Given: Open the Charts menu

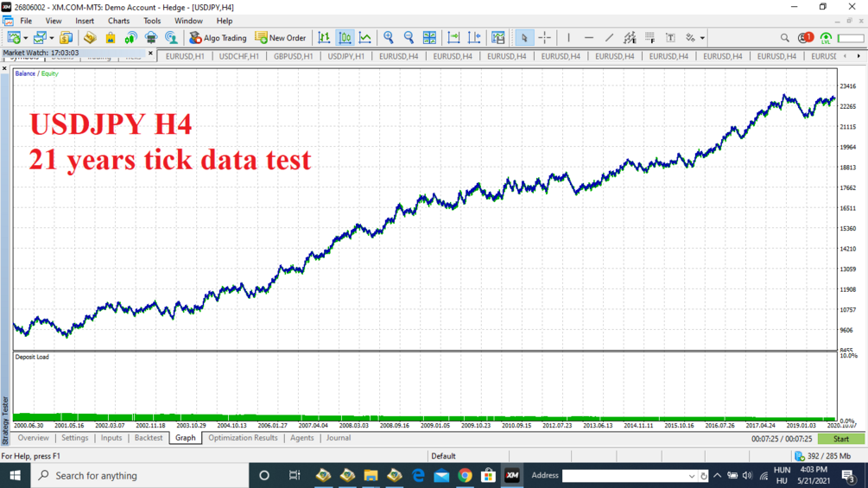Looking at the screenshot, I should (118, 21).
